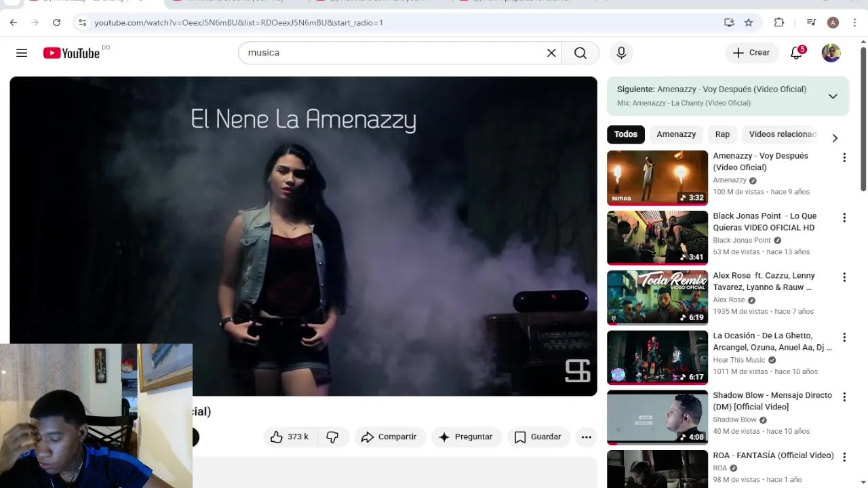Click the browser forward arrow

tap(35, 22)
